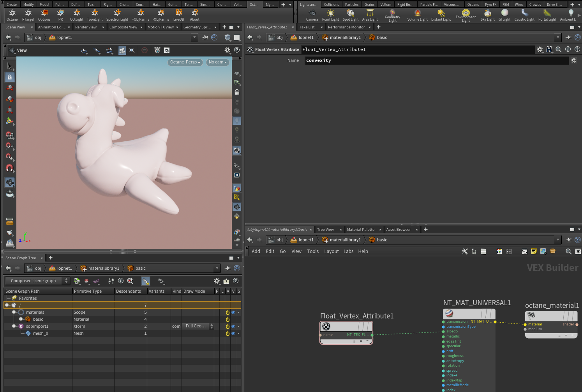Open the No cam camera dropdown
Image resolution: width=582 pixels, height=392 pixels.
[217, 62]
